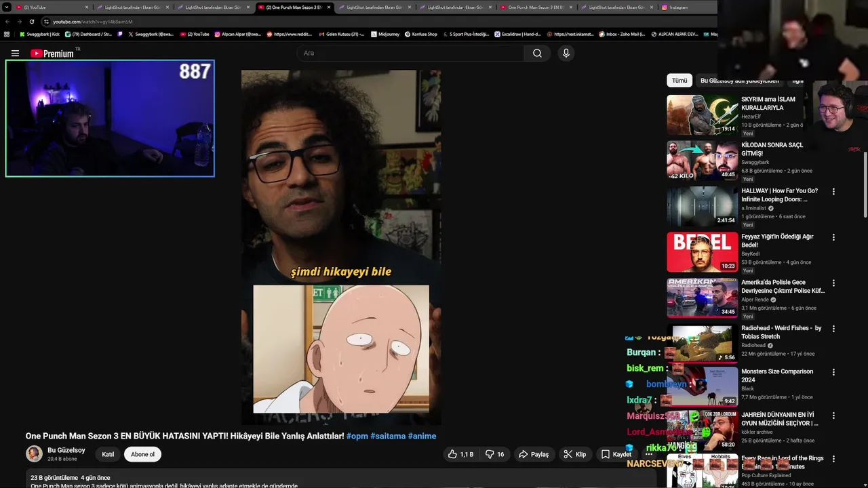The width and height of the screenshot is (868, 488).
Task: Open the ALPCAN ALPAR DEV bookmark
Action: pos(674,34)
